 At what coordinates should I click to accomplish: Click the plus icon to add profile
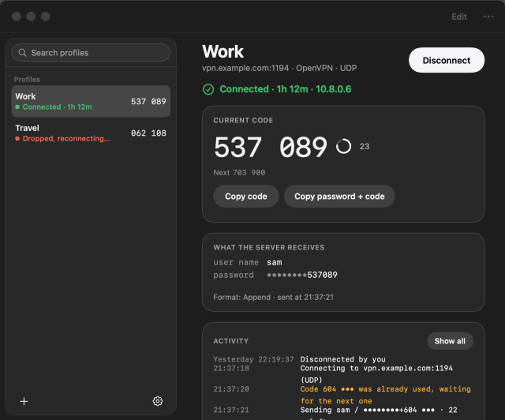(24, 401)
